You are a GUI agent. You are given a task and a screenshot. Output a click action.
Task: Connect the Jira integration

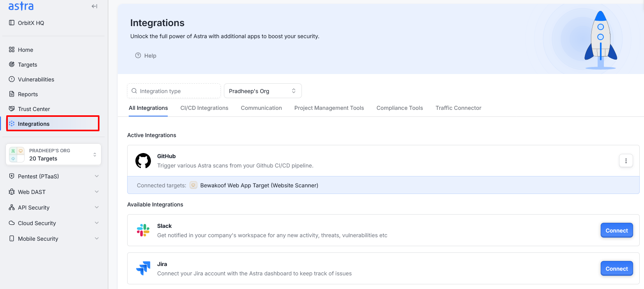[x=617, y=268]
